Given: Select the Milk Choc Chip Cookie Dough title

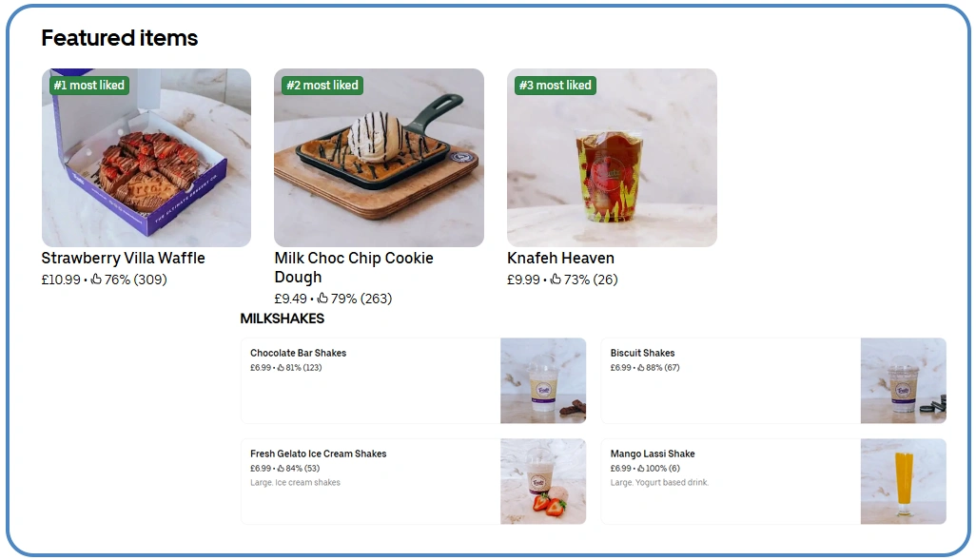Looking at the screenshot, I should tap(354, 267).
